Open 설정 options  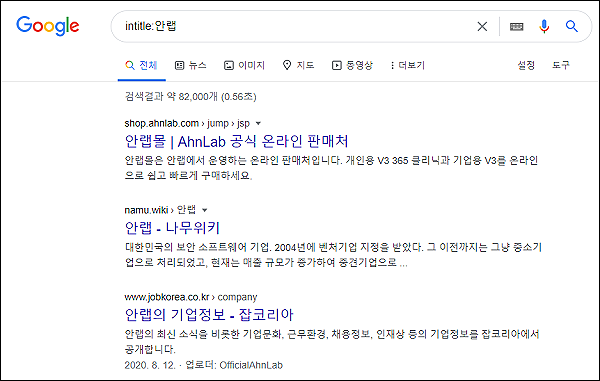point(526,65)
